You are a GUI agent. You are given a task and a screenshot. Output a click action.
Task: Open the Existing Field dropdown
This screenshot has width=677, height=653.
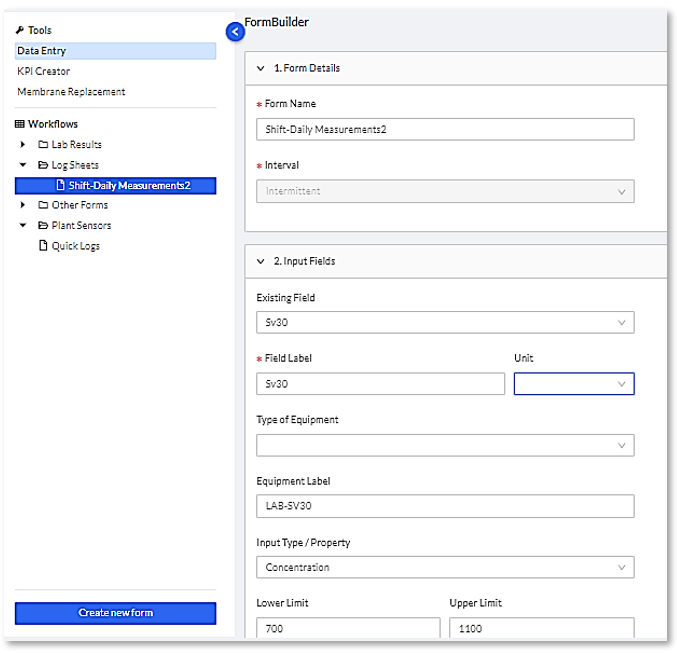[x=445, y=323]
